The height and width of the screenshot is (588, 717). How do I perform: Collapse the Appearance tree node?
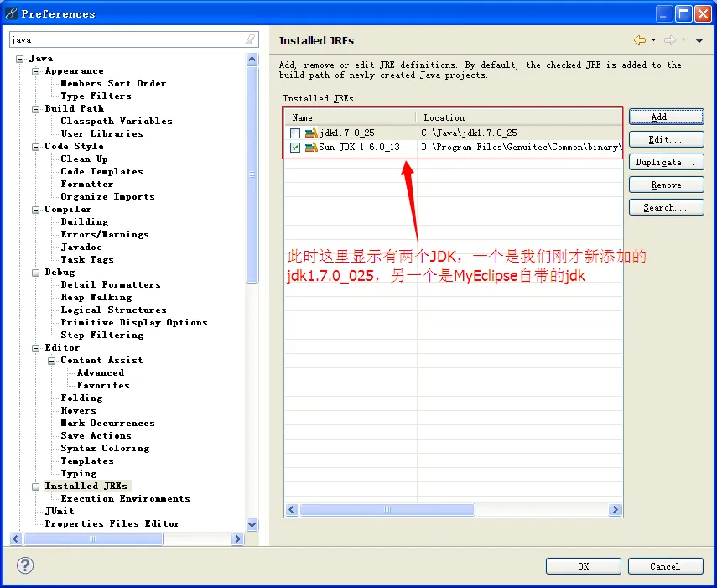36,71
